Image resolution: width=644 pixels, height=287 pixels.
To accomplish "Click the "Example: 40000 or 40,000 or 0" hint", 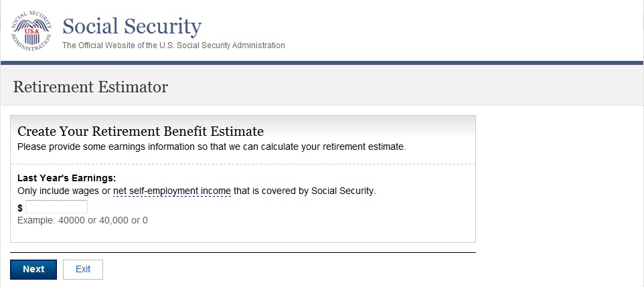I will 82,220.
